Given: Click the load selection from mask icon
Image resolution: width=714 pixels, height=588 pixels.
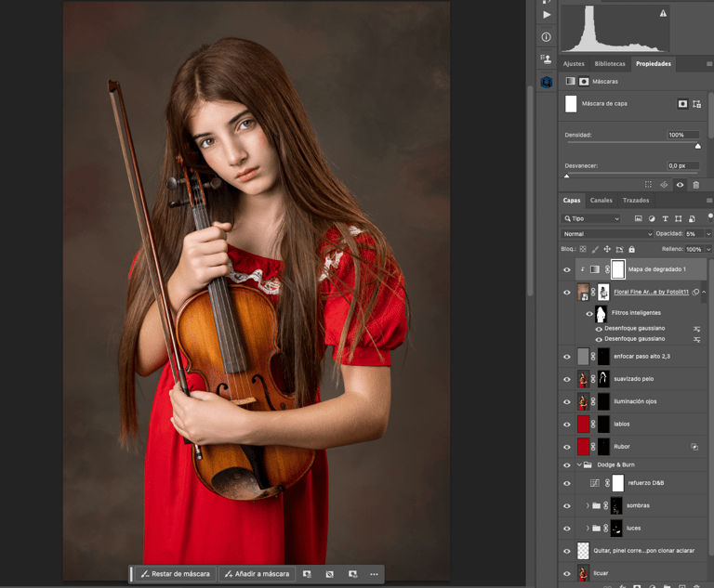Looking at the screenshot, I should click(x=648, y=185).
